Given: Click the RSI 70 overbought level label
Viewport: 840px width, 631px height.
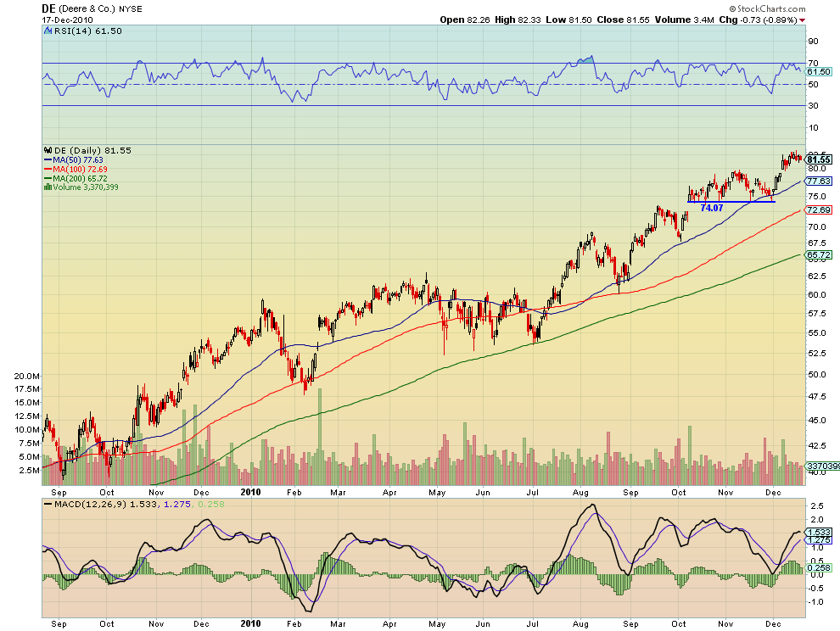Looking at the screenshot, I should (813, 64).
